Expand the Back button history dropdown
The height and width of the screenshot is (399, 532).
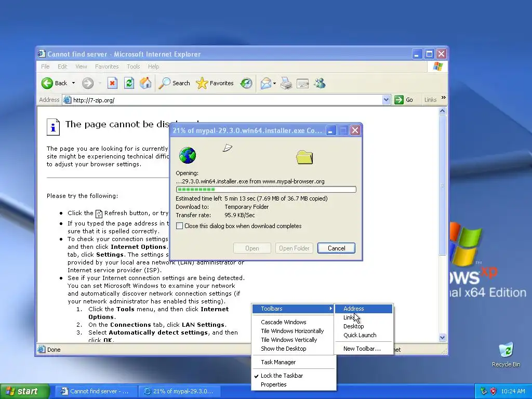point(73,83)
